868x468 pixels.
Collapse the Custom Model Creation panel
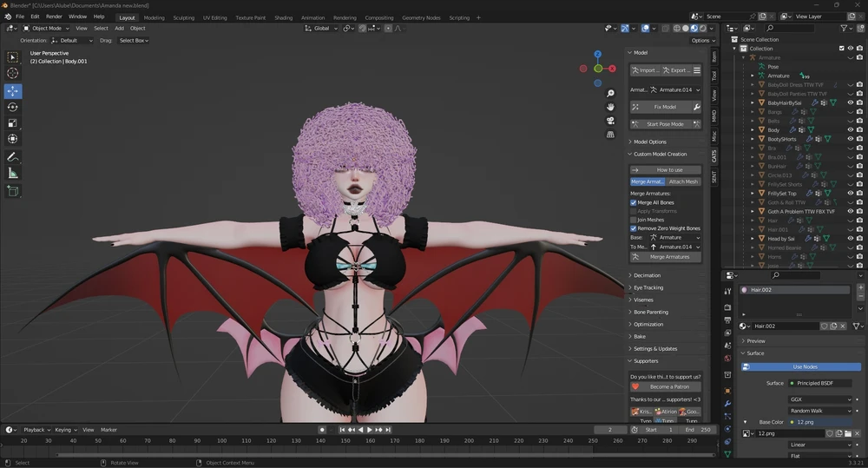tap(660, 154)
